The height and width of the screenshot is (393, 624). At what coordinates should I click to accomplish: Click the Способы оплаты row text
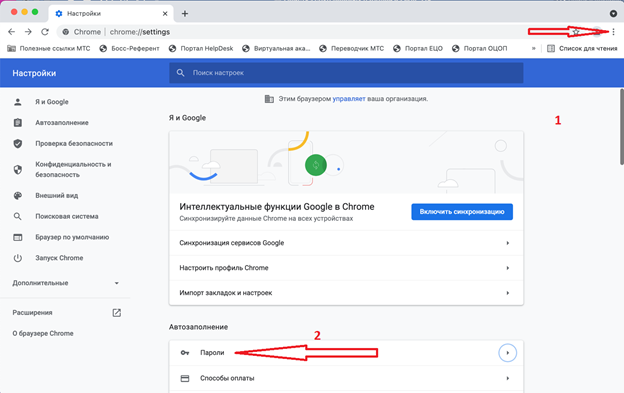click(227, 378)
